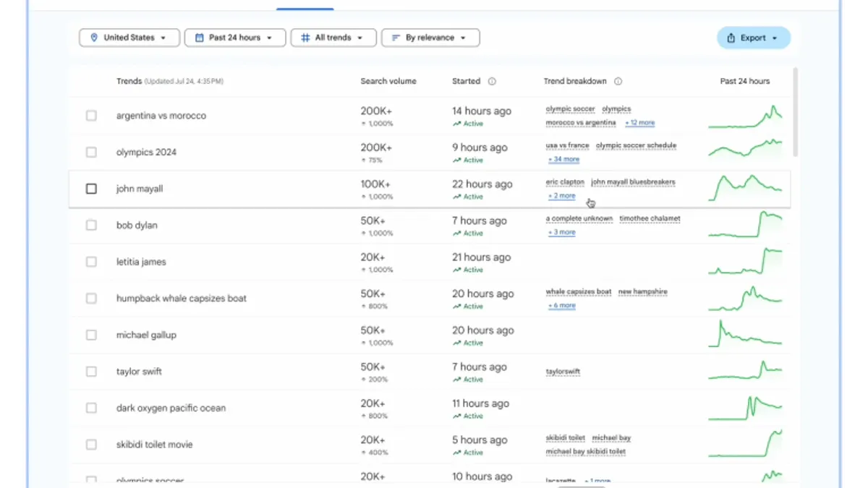Open the Export menu

click(x=754, y=38)
